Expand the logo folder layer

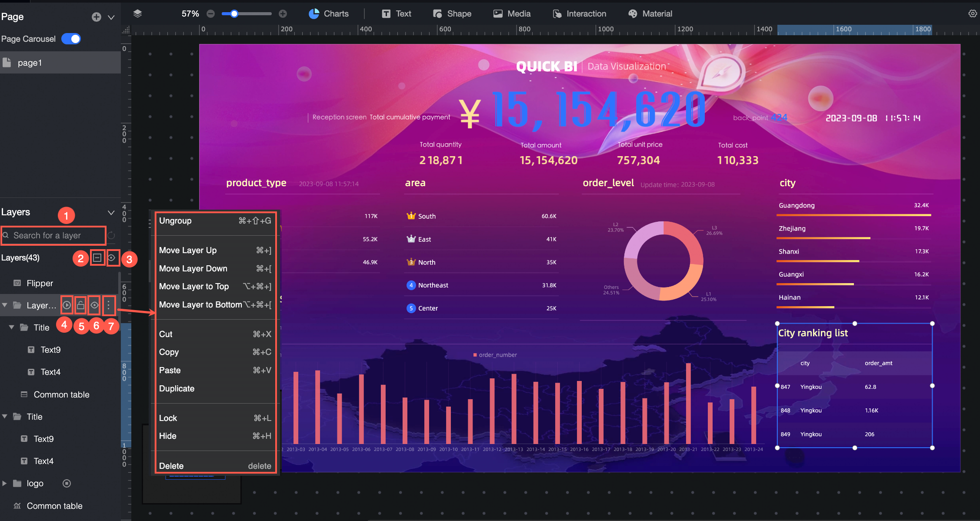(x=4, y=483)
